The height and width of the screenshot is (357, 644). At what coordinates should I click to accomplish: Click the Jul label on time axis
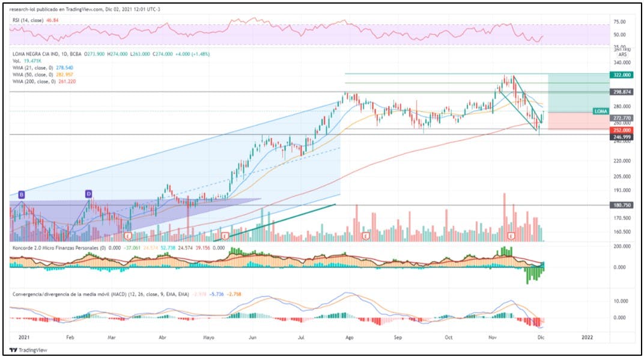click(x=301, y=337)
